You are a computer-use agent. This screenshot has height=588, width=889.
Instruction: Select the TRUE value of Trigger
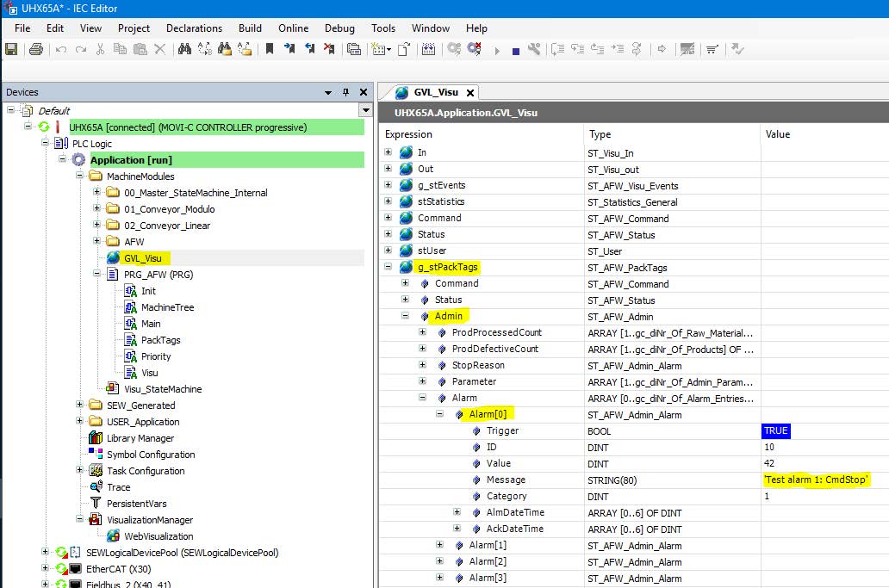click(775, 430)
